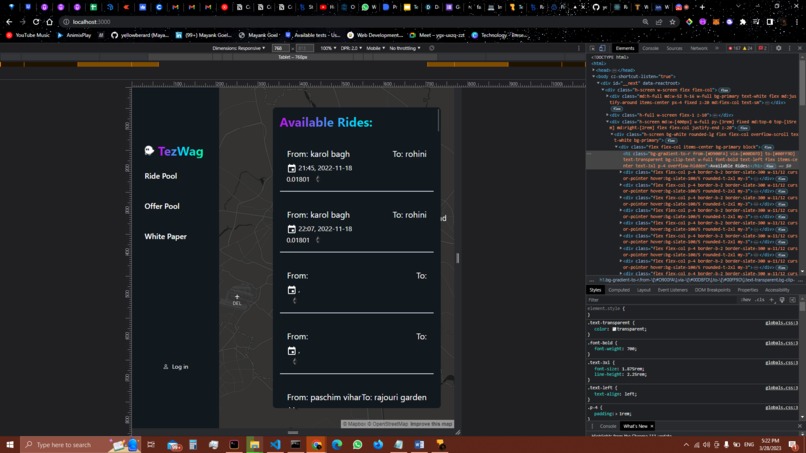Screen dimensions: 806x453
Task: Open the Event Listeners tab
Action: point(672,290)
